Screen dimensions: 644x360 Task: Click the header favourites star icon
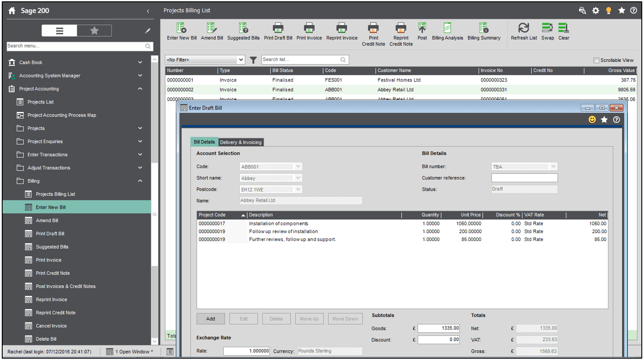[x=621, y=11]
